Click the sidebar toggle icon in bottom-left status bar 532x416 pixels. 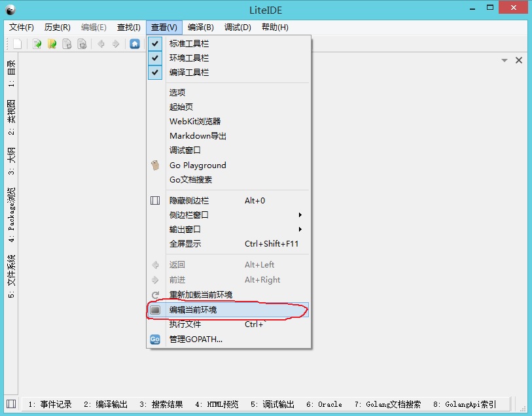point(11,404)
